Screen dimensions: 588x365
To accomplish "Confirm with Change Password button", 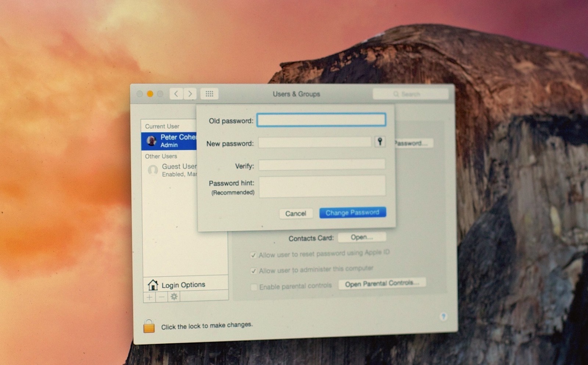I will coord(352,213).
